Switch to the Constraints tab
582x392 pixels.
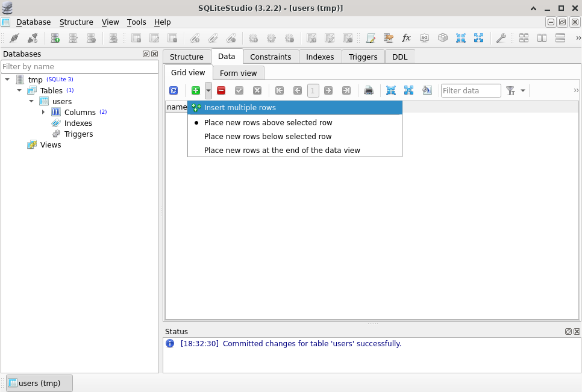click(x=271, y=57)
